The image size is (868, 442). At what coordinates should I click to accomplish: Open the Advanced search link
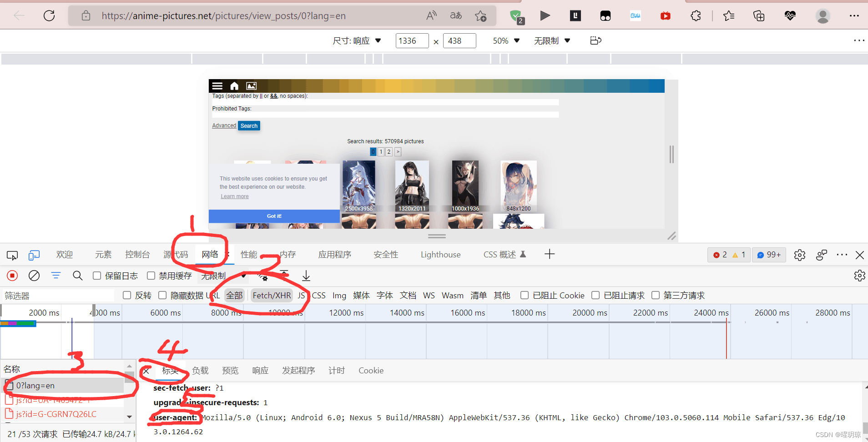[x=224, y=126]
